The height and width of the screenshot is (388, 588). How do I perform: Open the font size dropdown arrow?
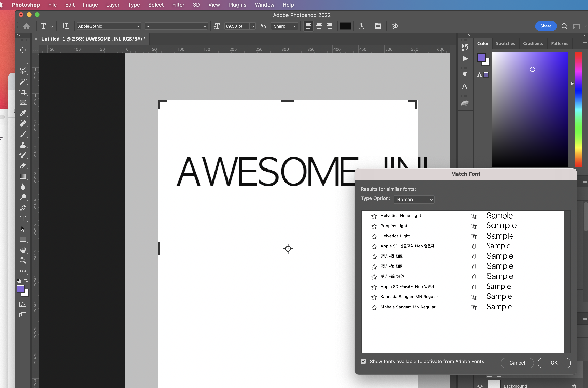(x=252, y=26)
